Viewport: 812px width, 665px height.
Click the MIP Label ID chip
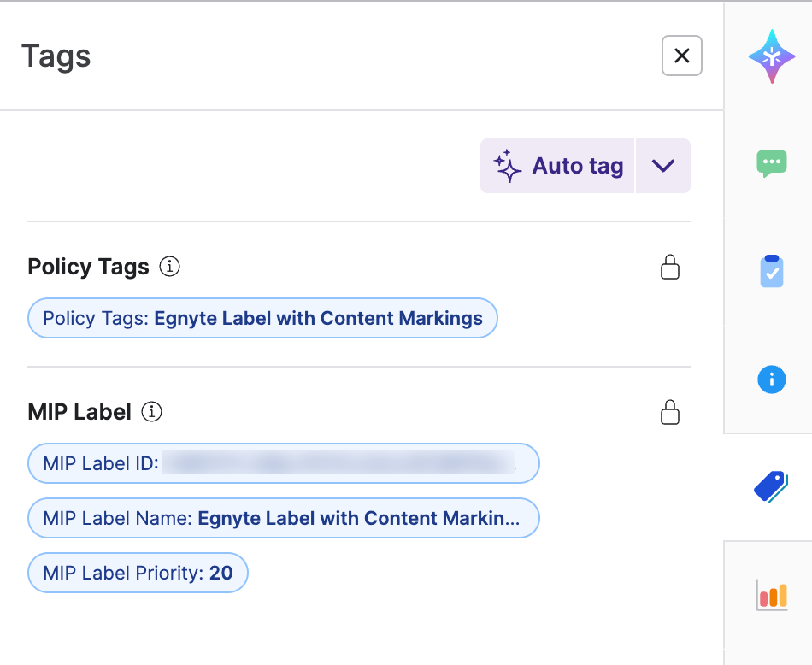[x=283, y=462]
